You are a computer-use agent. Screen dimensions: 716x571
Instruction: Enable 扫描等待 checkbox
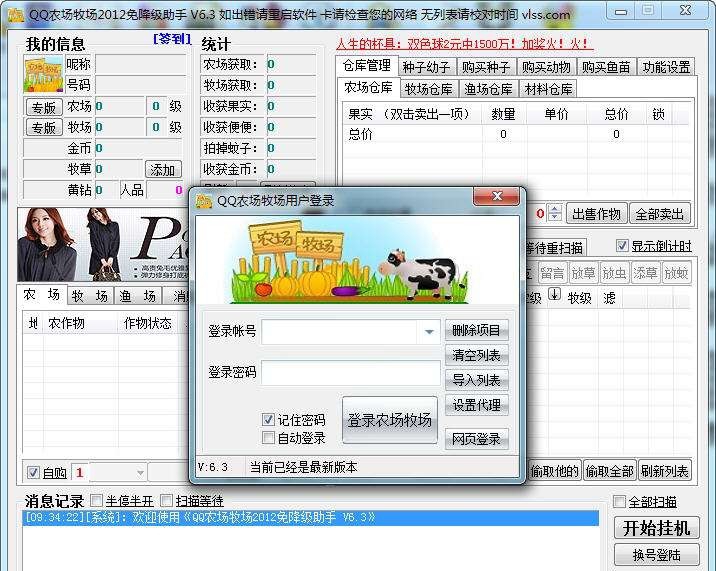pos(166,501)
